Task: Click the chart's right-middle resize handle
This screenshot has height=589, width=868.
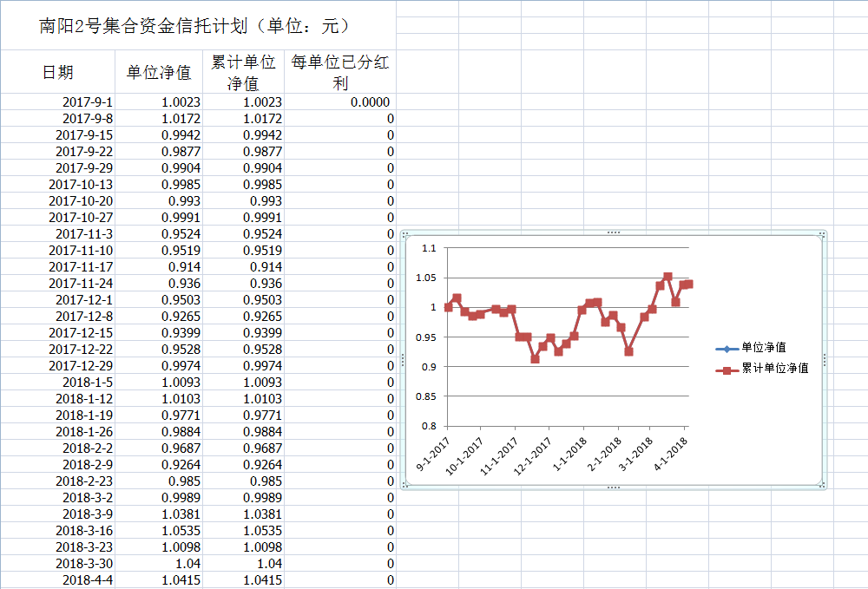Action: click(x=824, y=360)
